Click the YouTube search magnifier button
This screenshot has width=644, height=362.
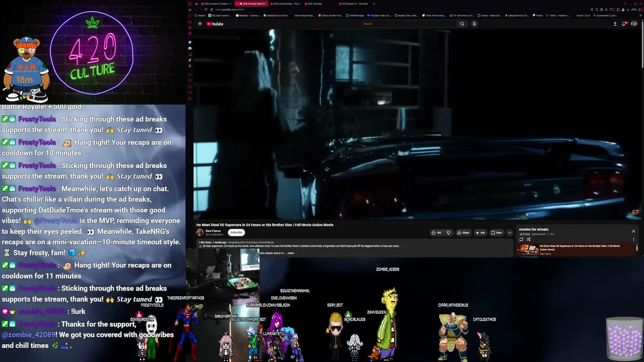[462, 24]
